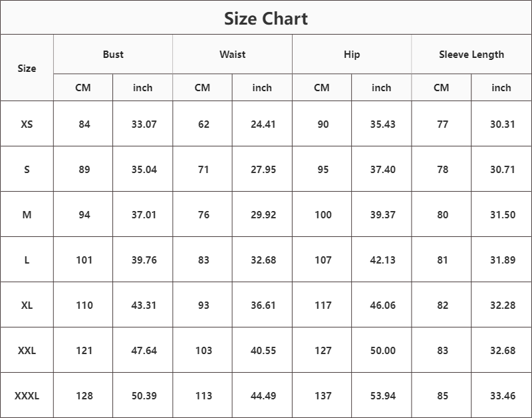
Task: Select the XXXL size row label
Action: pos(27,395)
